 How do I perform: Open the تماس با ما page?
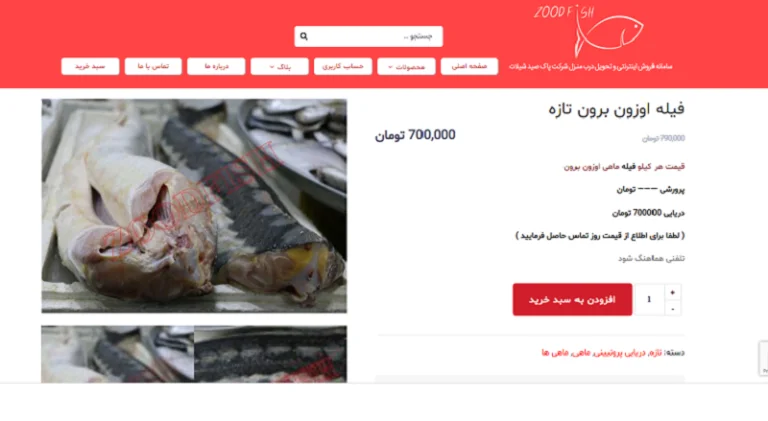153,66
